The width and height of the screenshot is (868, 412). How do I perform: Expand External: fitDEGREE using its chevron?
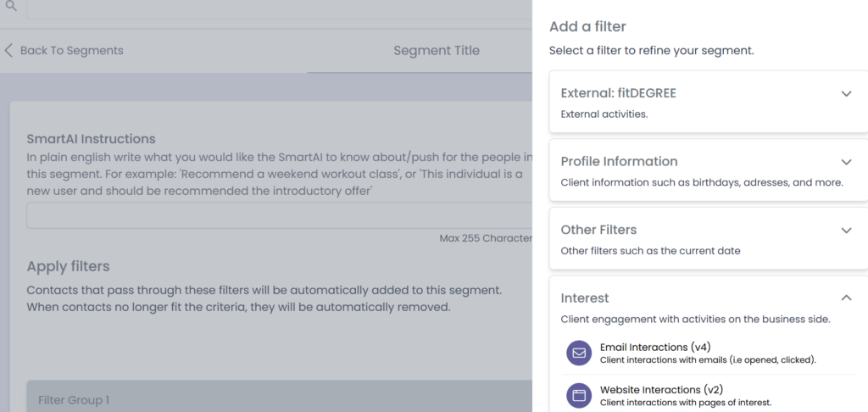point(846,93)
